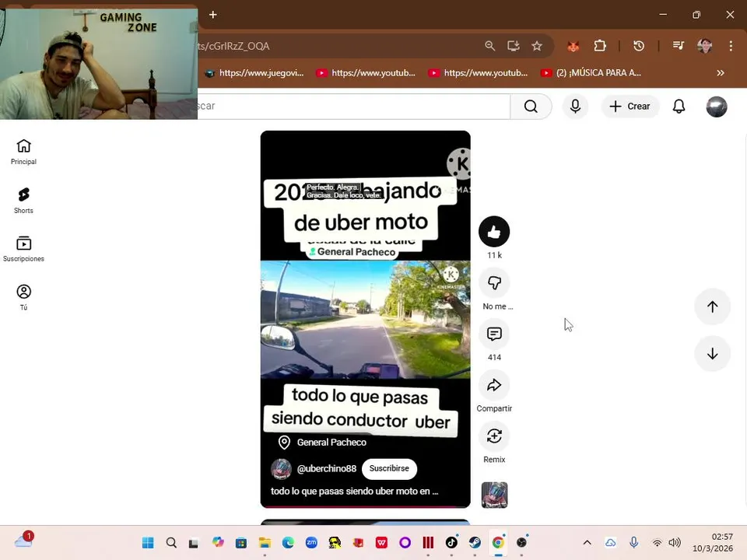
Task: Open Suscripciones in the sidebar
Action: 23,249
